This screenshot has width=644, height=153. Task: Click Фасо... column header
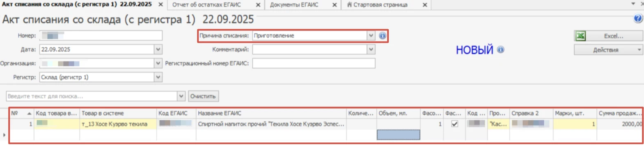pos(432,113)
